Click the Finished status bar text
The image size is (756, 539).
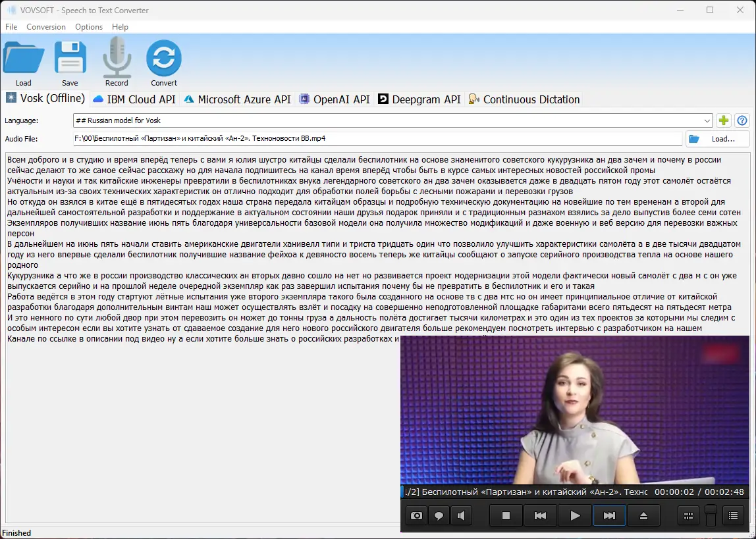click(17, 532)
